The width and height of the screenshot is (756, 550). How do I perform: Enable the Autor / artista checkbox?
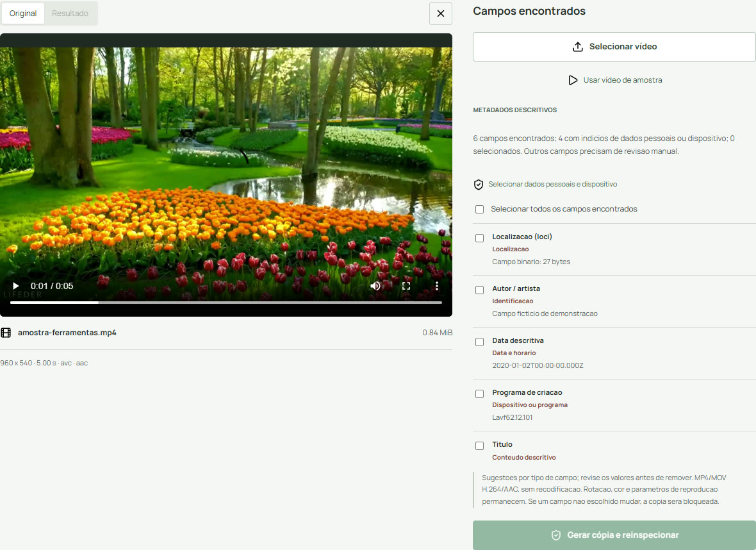[x=479, y=290]
